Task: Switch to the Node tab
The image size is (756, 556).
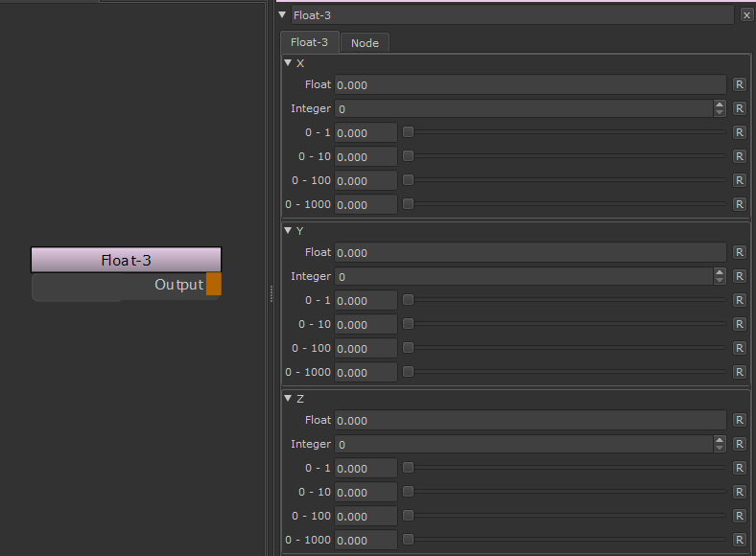Action: pos(365,43)
